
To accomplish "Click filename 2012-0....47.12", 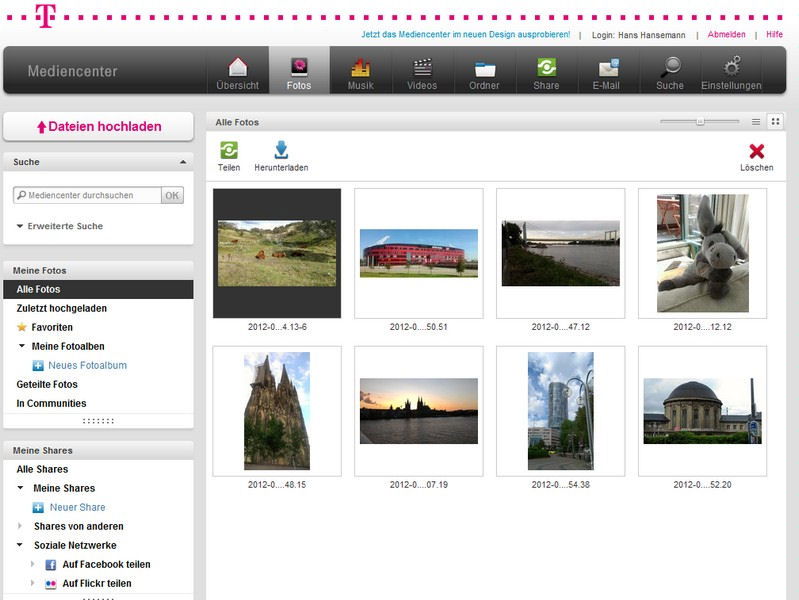I will [561, 327].
